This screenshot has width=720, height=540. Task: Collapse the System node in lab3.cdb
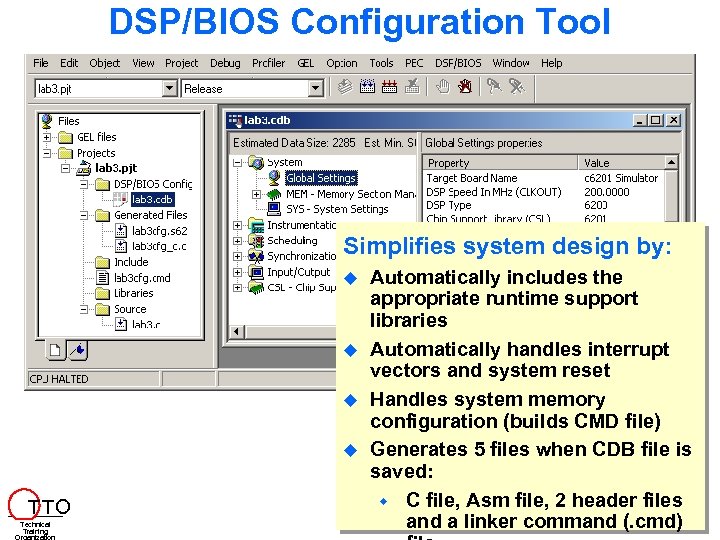click(x=237, y=163)
